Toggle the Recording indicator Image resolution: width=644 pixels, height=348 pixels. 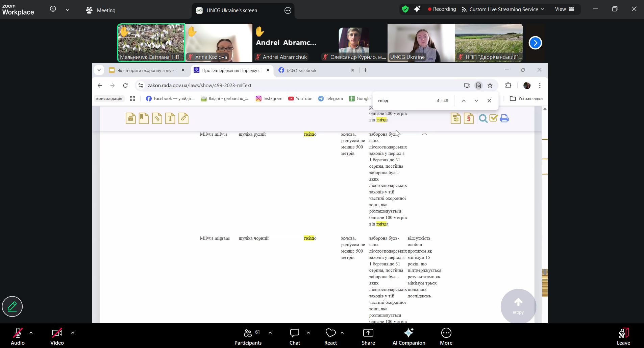point(442,9)
